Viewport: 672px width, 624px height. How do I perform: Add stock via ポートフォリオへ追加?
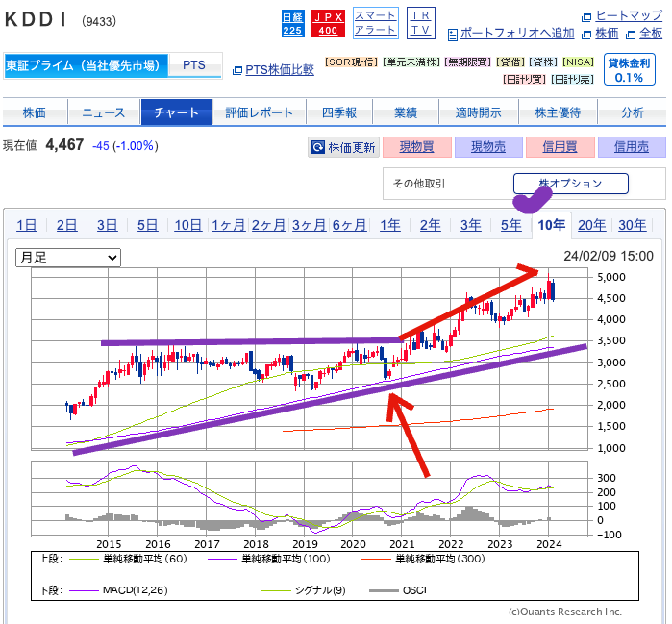(517, 34)
